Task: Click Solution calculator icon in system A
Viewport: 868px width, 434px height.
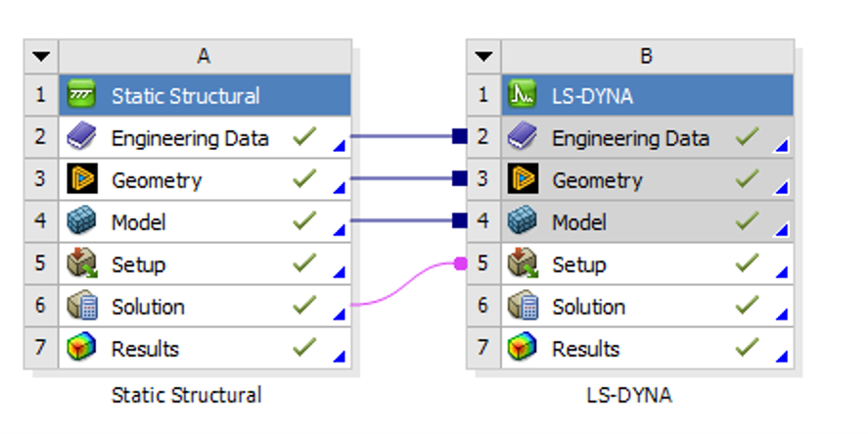Action: point(81,306)
